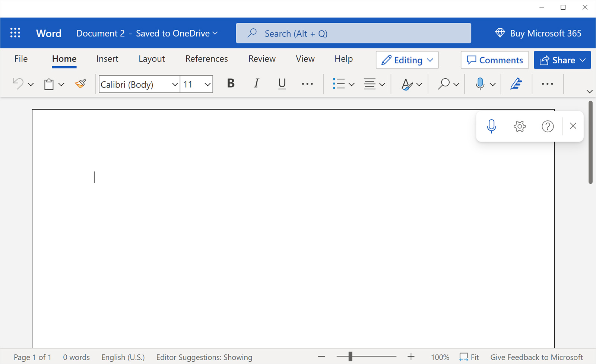This screenshot has width=596, height=364.
Task: Click the diamond icon beside Buy Microsoft 365
Action: (x=500, y=33)
